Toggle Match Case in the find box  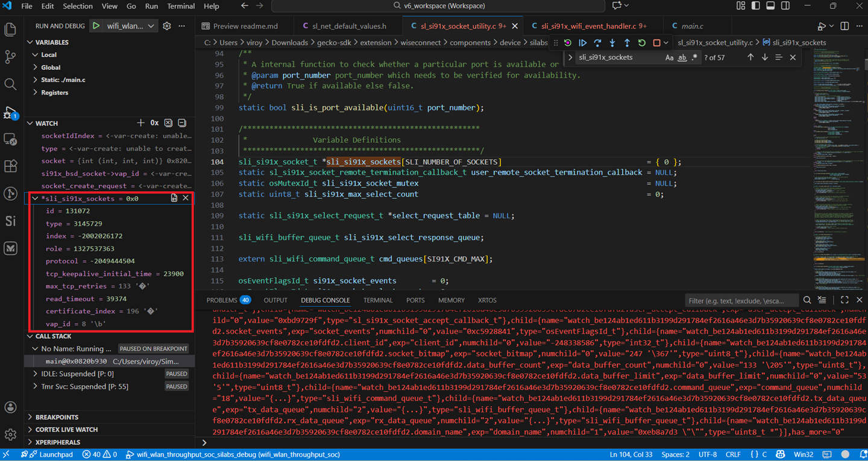tap(669, 58)
